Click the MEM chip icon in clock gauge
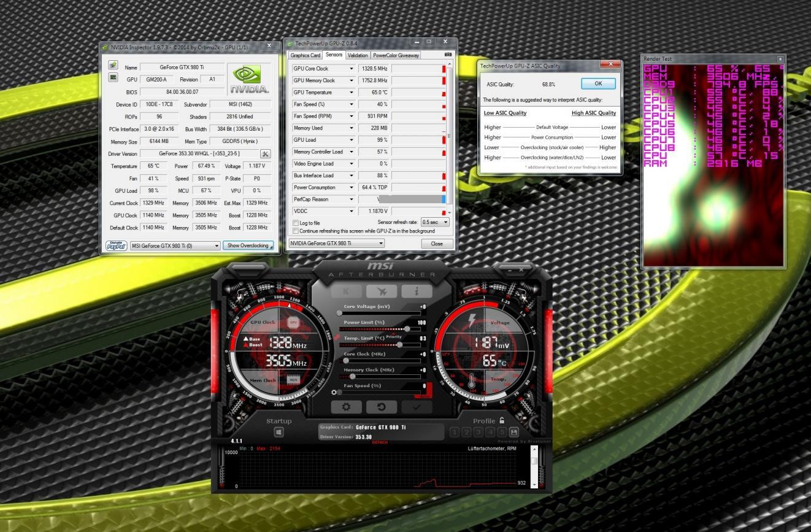Image resolution: width=811 pixels, height=532 pixels. pos(293,380)
